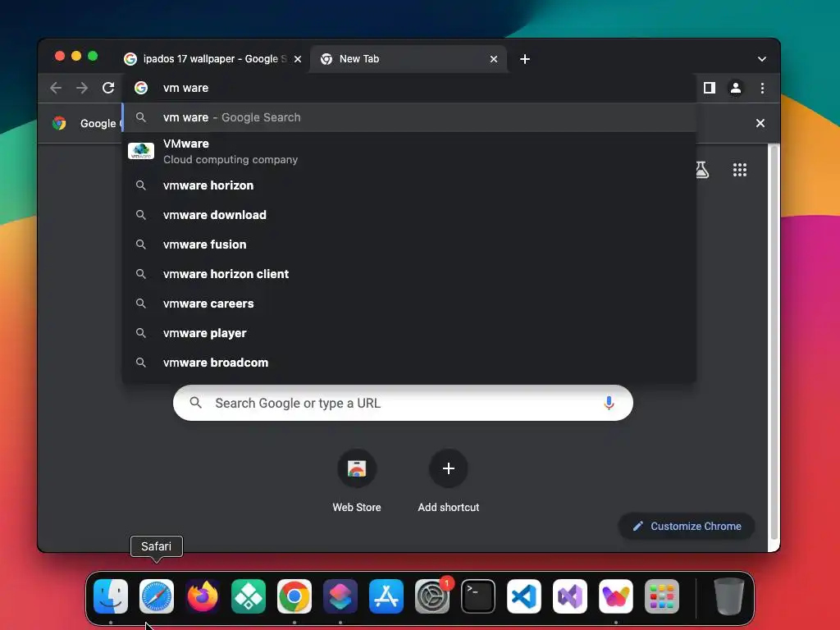This screenshot has height=630, width=840.
Task: Click the green diamond app dock icon
Action: click(x=249, y=596)
